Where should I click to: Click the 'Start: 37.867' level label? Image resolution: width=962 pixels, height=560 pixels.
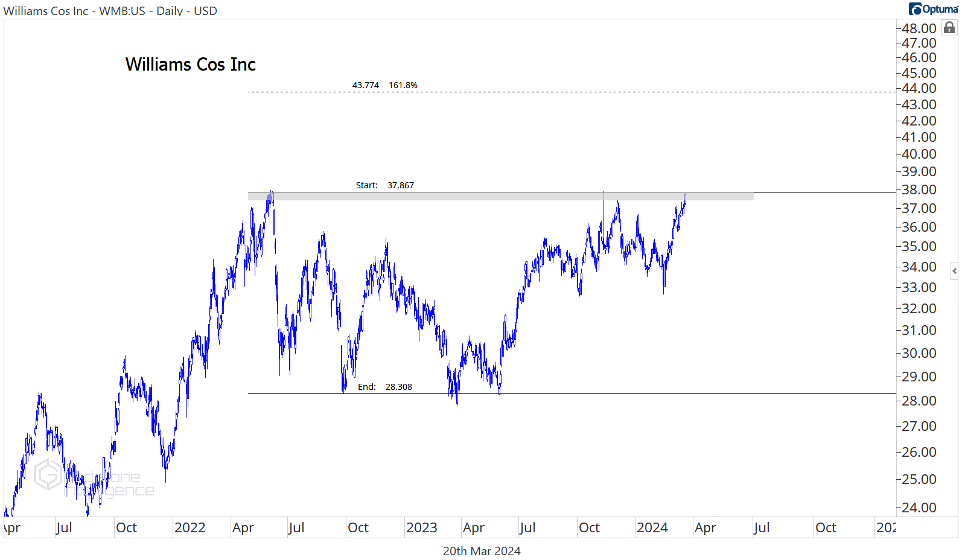[385, 185]
